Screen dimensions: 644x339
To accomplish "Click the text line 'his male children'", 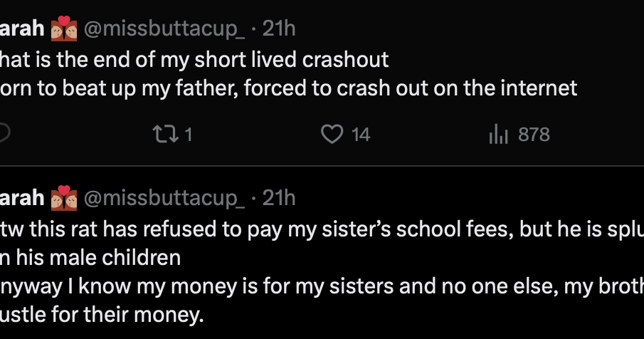I will (x=98, y=258).
